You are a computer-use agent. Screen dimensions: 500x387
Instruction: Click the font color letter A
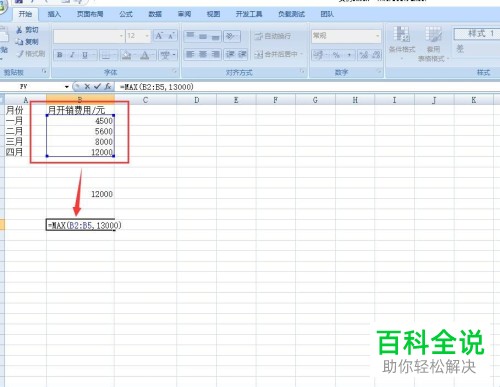pyautogui.click(x=144, y=55)
